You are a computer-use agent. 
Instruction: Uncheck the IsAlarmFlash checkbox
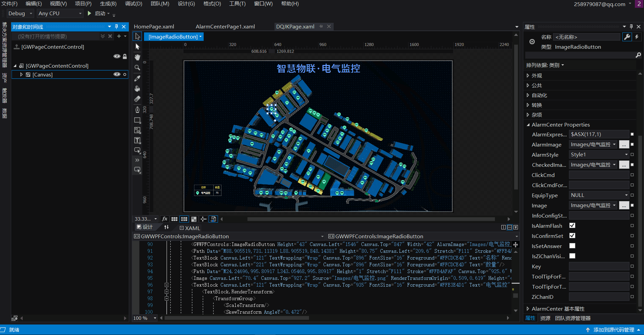pos(572,225)
